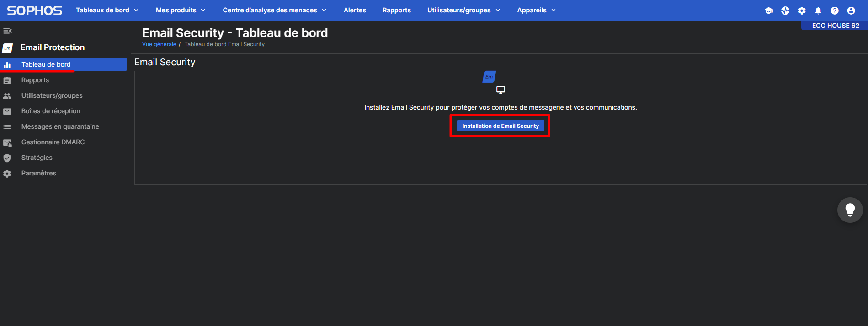The width and height of the screenshot is (868, 326).
Task: Click the Boîtes de réception envelope icon
Action: (7, 111)
